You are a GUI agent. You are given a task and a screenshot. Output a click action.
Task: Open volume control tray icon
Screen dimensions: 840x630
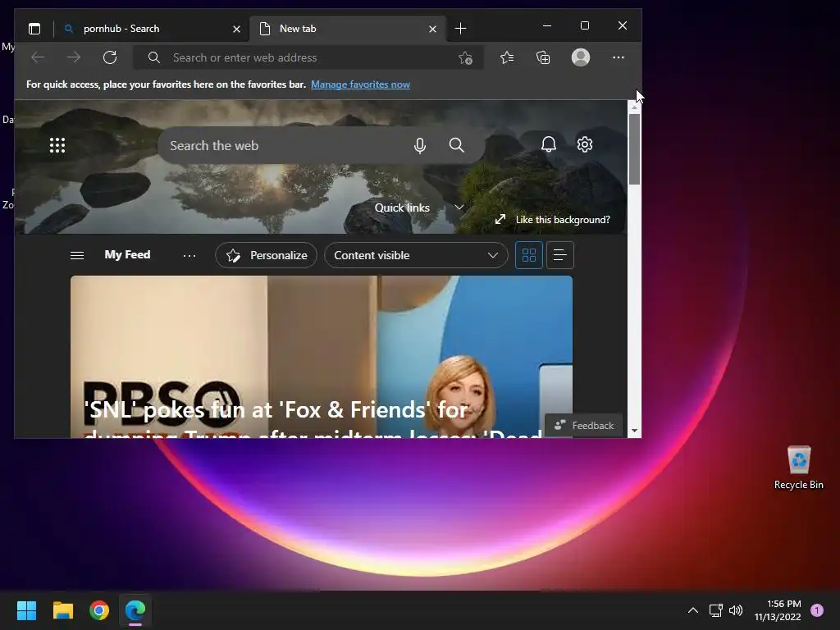click(736, 610)
